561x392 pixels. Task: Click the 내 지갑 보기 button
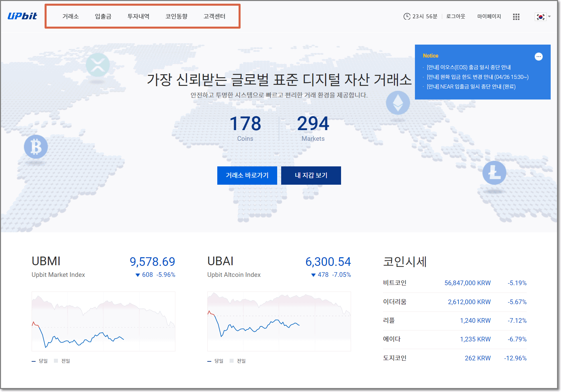tap(311, 175)
